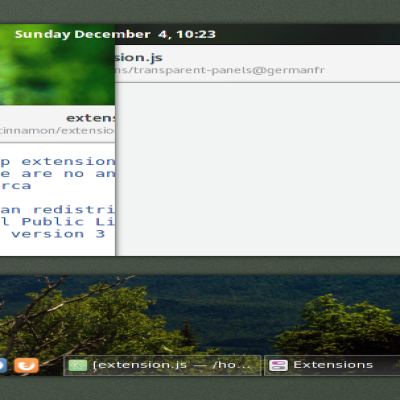Screen dimensions: 400x400
Task: Click the cinnamon/extensio path in left window
Action: pyautogui.click(x=57, y=130)
